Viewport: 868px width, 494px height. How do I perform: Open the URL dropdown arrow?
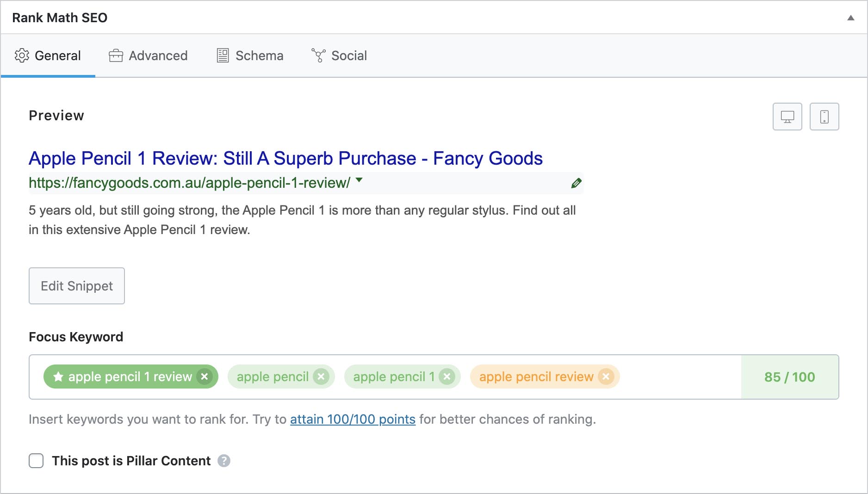click(359, 180)
